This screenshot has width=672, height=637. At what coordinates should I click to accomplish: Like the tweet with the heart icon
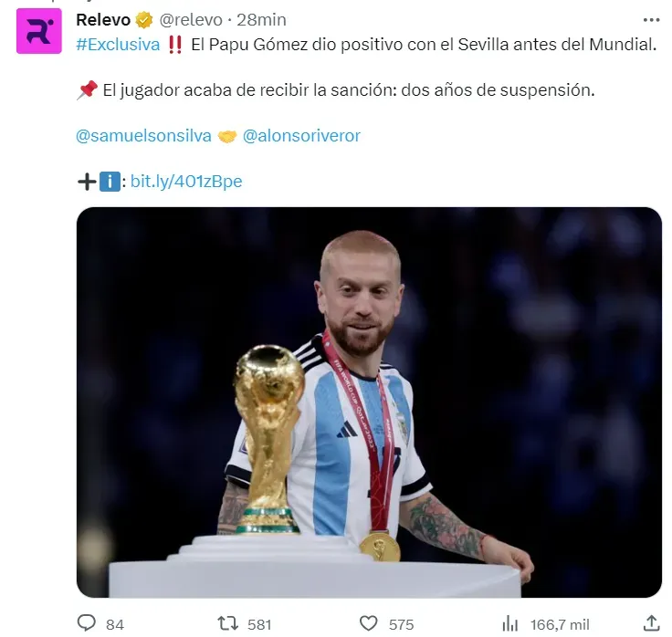pos(368,623)
